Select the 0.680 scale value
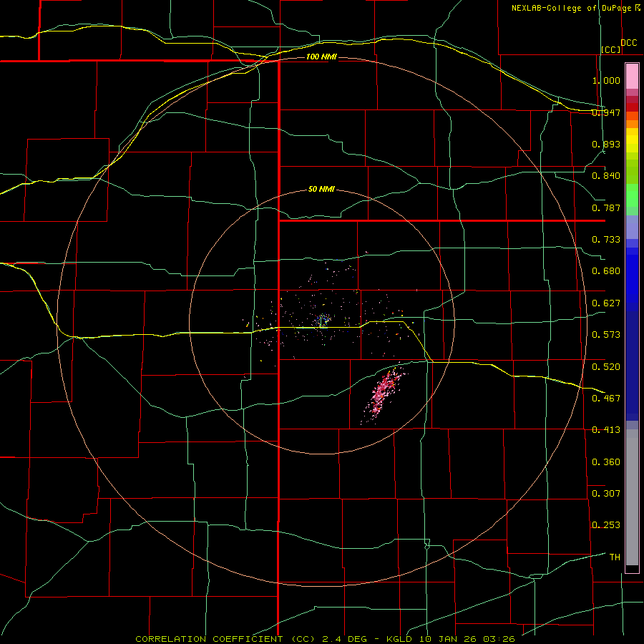Image resolution: width=644 pixels, height=644 pixels. point(606,271)
